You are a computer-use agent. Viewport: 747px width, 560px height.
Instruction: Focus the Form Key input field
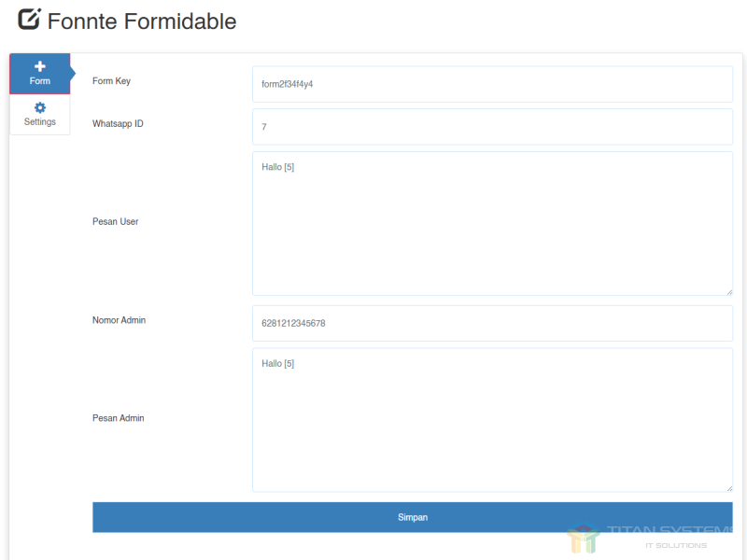point(492,84)
